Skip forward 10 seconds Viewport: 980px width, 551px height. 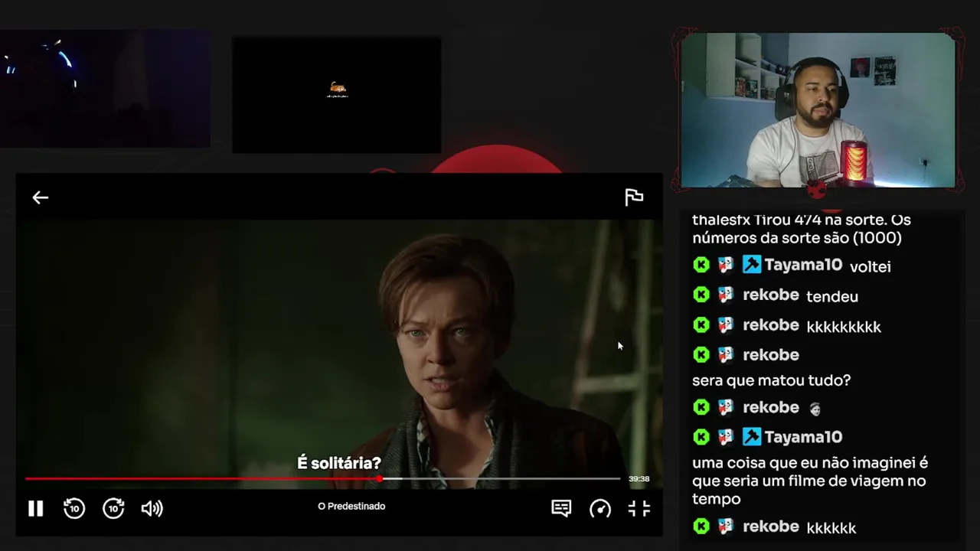[x=113, y=508]
